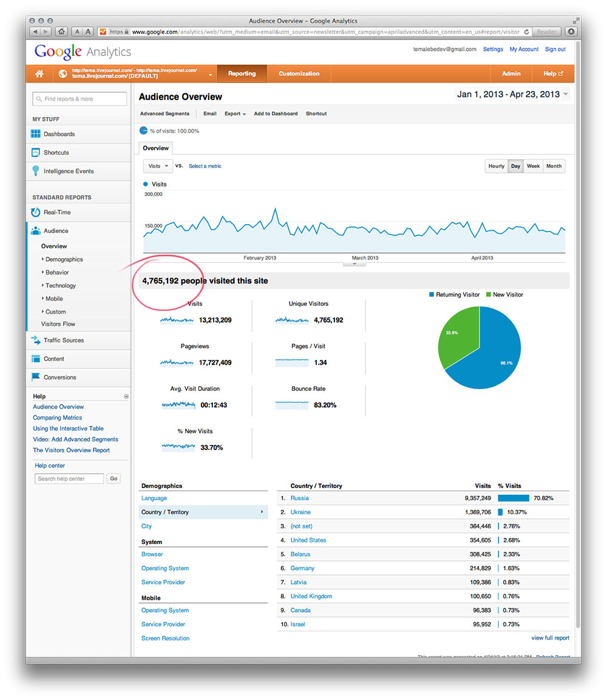607x700 pixels.
Task: Select the Overview tab
Action: coord(156,148)
